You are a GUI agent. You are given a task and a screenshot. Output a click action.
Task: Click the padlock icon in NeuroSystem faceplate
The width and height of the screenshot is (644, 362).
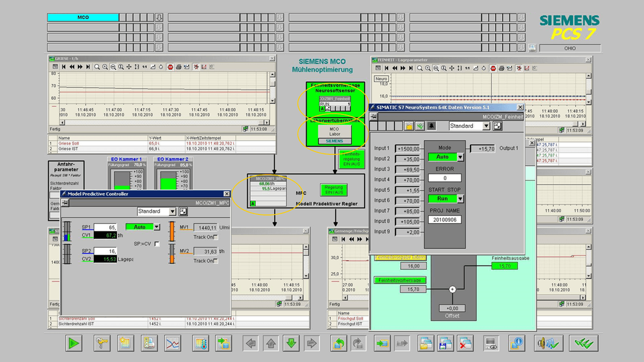click(x=409, y=126)
